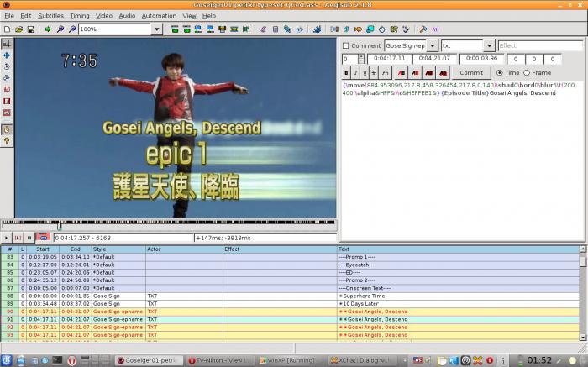
Task: Open visual typesetting help icon
Action: [x=7, y=141]
